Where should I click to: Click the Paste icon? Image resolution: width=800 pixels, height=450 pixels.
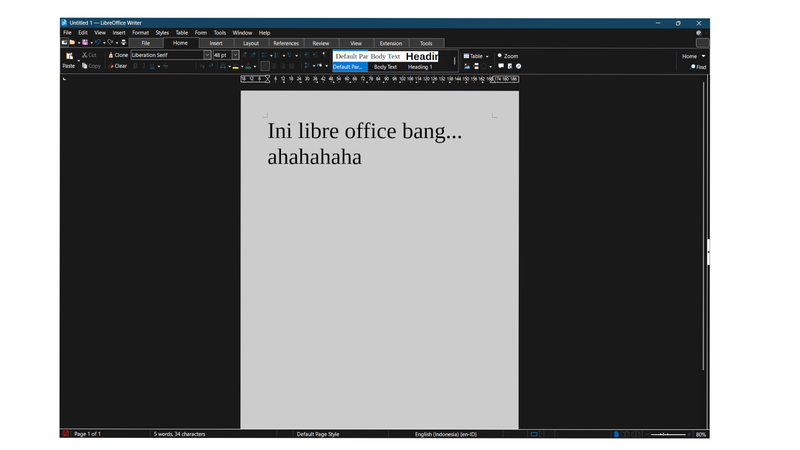pos(69,56)
